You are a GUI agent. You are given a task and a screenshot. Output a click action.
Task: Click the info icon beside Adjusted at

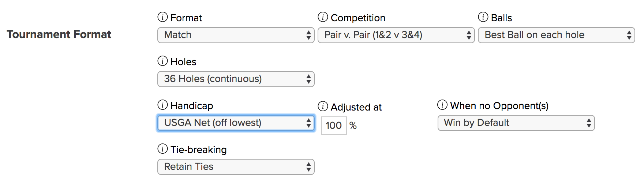point(323,106)
